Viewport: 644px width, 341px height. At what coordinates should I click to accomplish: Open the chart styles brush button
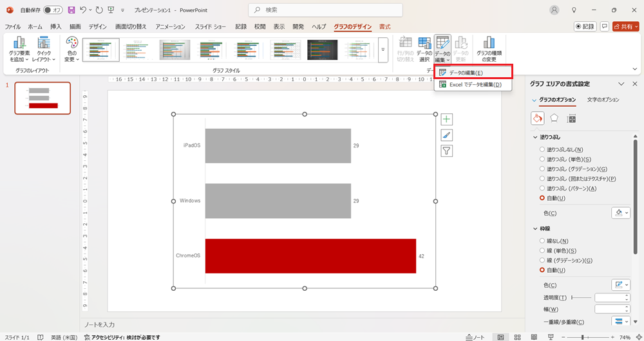[x=446, y=135]
